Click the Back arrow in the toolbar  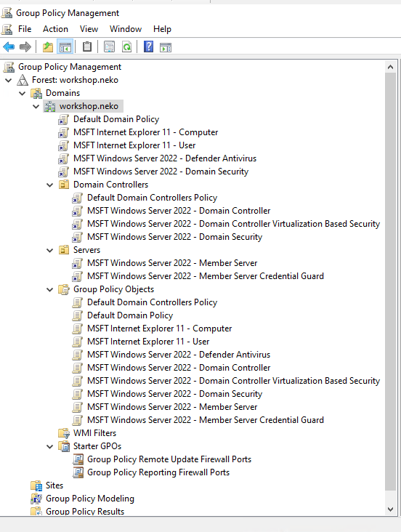pos(9,47)
